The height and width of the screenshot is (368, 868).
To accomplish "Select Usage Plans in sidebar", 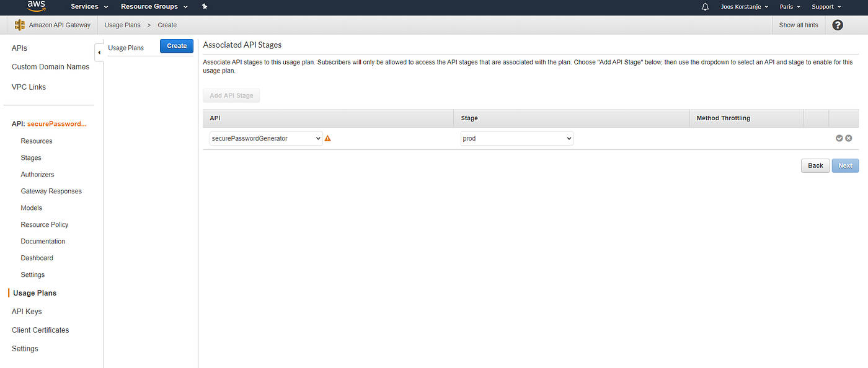I will 35,293.
